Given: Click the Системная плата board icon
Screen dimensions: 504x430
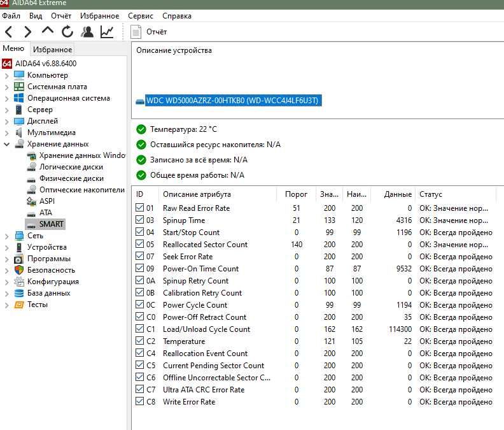Looking at the screenshot, I should tap(19, 87).
